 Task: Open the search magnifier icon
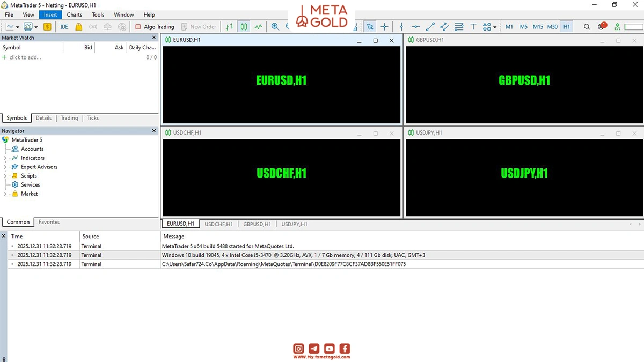tap(587, 27)
